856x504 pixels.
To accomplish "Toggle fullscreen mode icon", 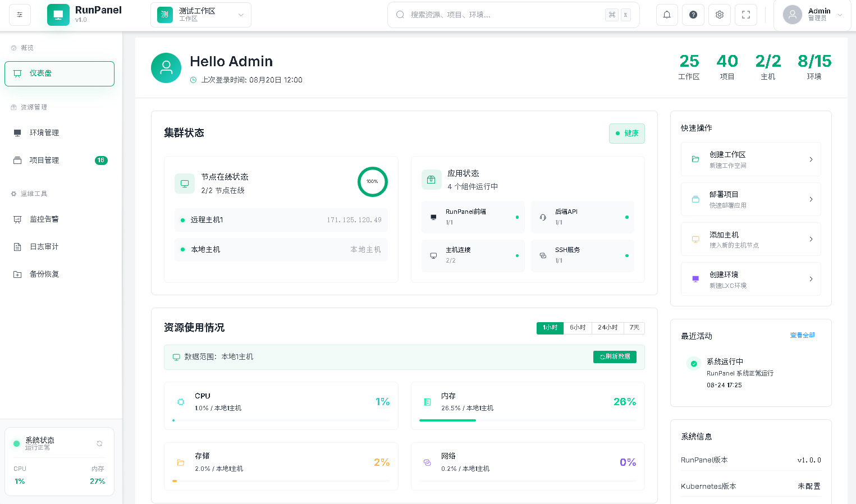I will 746,15.
